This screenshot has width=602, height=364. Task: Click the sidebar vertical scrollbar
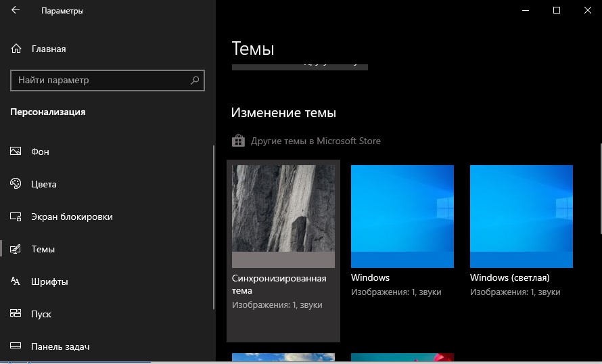coord(214,227)
